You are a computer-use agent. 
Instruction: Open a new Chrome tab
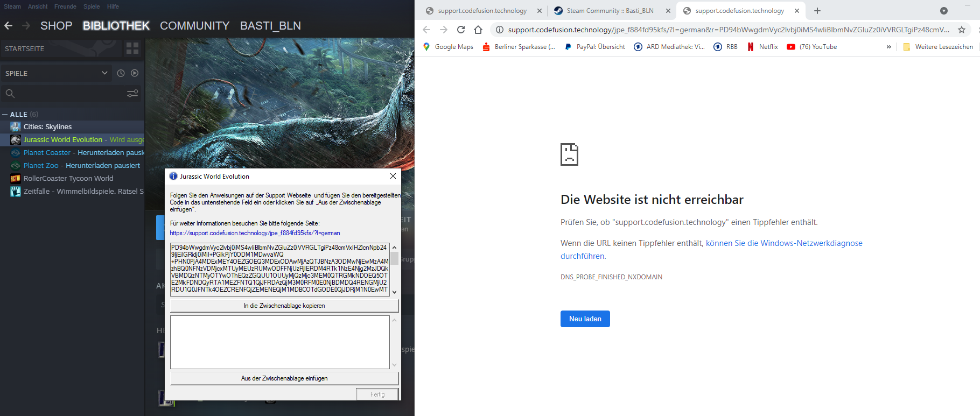coord(817,11)
